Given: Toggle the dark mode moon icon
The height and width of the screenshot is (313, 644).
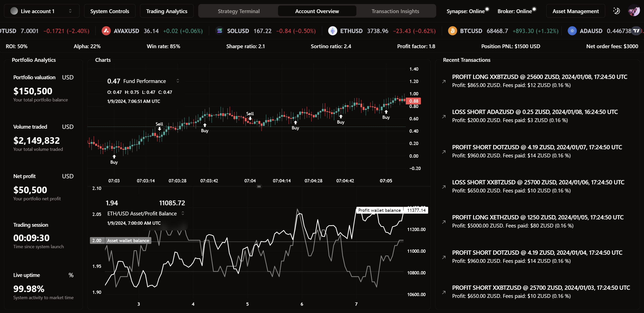Looking at the screenshot, I should click(616, 11).
